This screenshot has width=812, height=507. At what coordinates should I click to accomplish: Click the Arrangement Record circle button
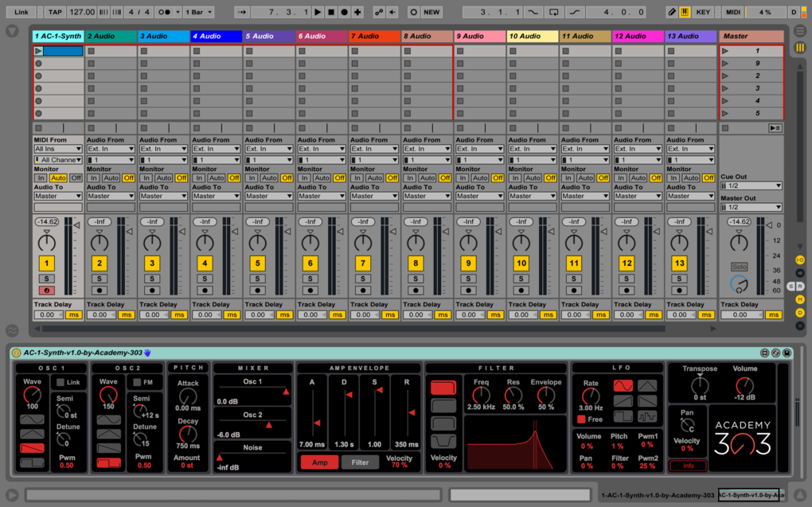point(344,12)
